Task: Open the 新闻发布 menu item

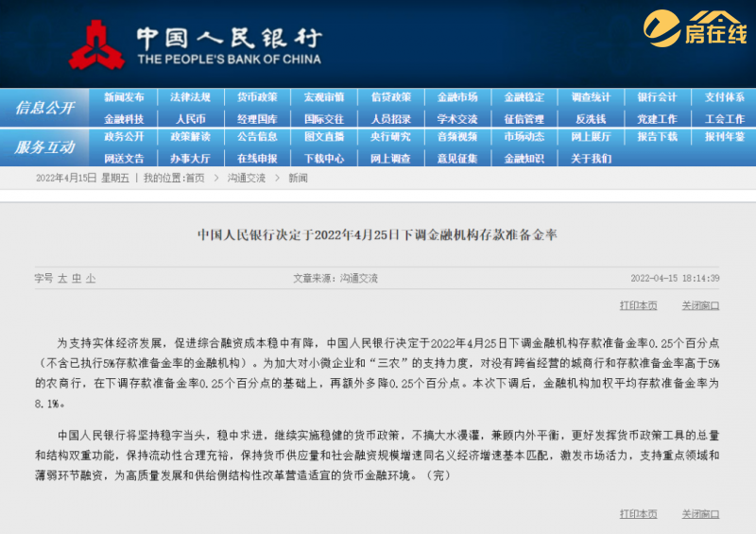Action: point(124,97)
